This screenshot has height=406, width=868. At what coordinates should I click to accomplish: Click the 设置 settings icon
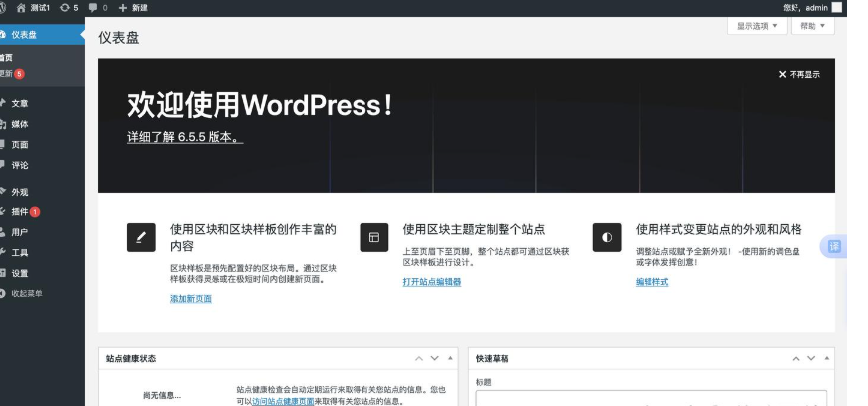click(x=3, y=273)
